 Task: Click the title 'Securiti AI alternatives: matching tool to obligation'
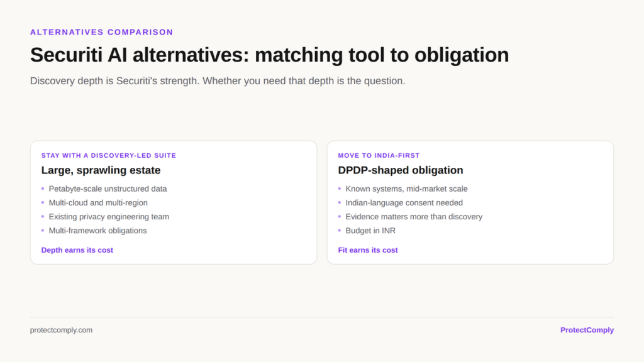coord(269,55)
